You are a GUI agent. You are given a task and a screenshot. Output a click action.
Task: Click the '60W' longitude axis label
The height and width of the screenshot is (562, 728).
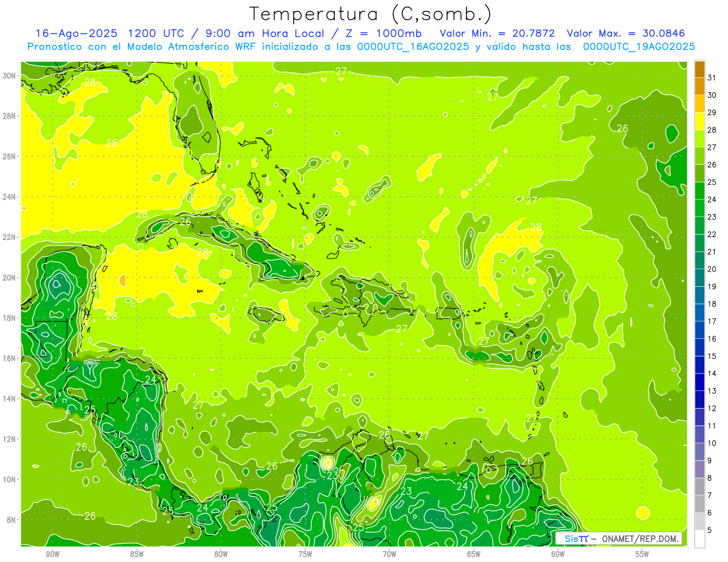558,554
